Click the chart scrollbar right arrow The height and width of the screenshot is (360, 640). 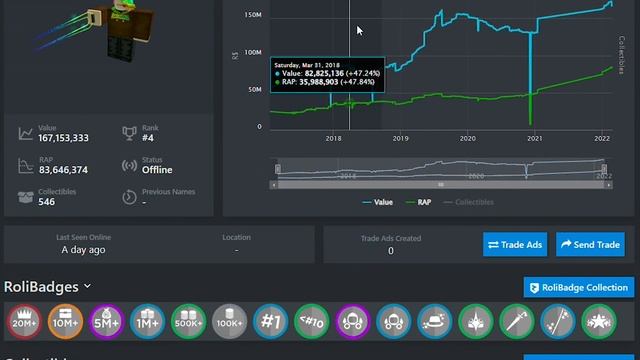[609, 185]
